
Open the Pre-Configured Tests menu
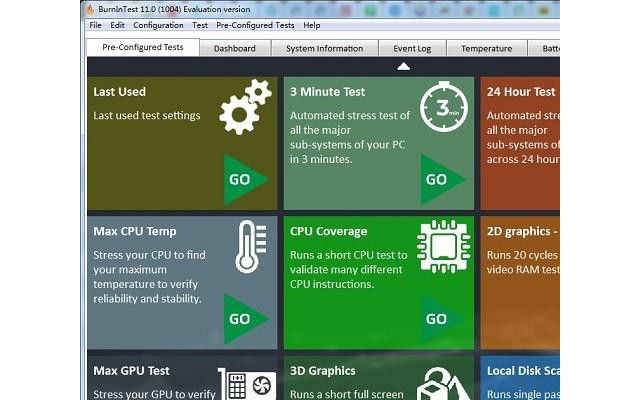pos(256,25)
